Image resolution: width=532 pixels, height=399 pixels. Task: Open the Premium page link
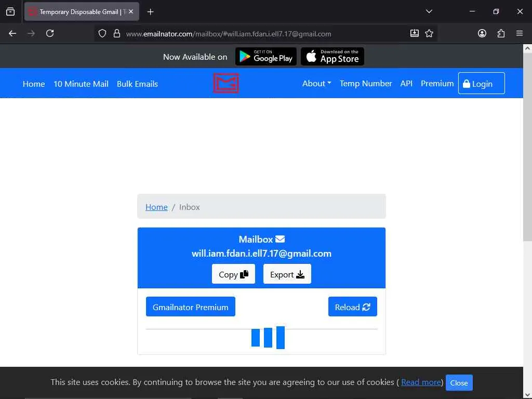(x=437, y=84)
